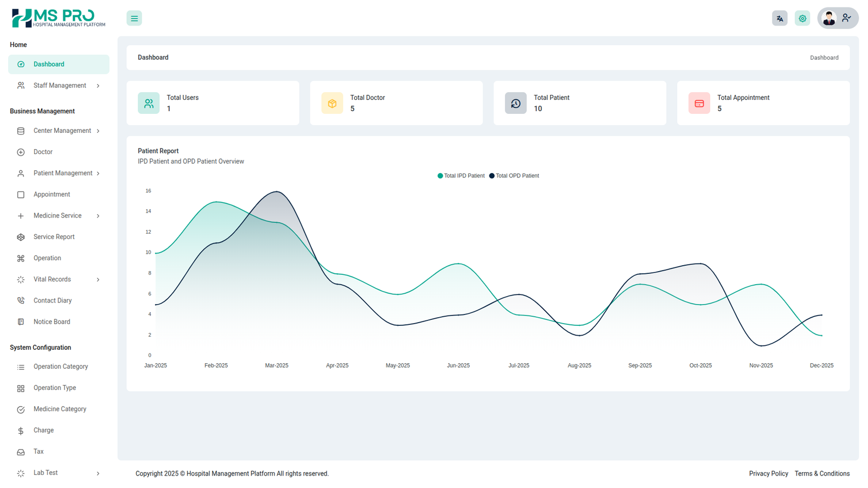Click the Total Patient history icon
The width and height of the screenshot is (868, 488).
515,103
